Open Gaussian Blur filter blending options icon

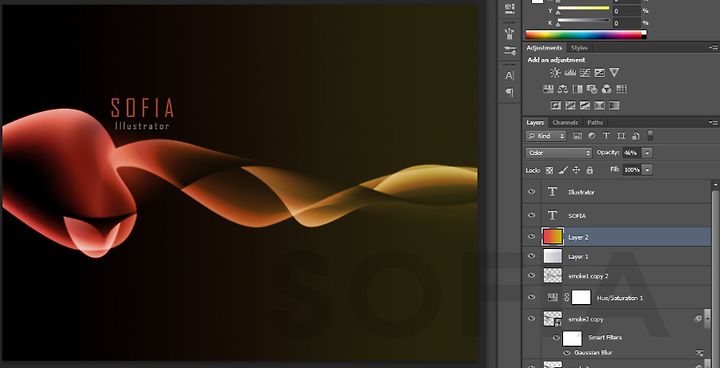(699, 353)
